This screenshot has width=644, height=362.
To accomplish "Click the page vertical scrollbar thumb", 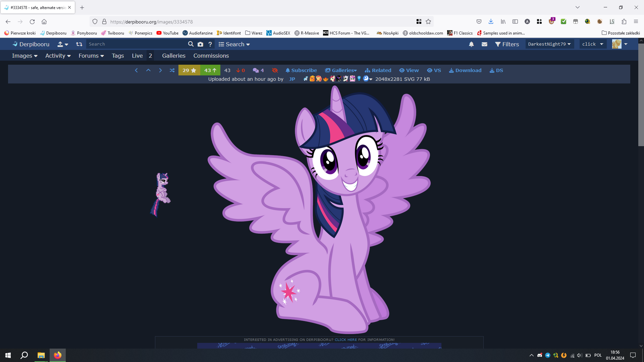I will [x=641, y=95].
